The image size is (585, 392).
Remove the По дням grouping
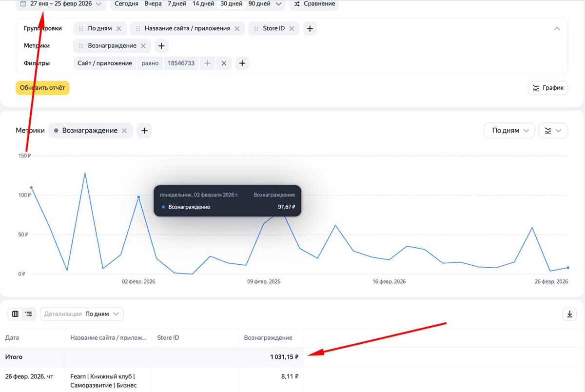pos(118,28)
